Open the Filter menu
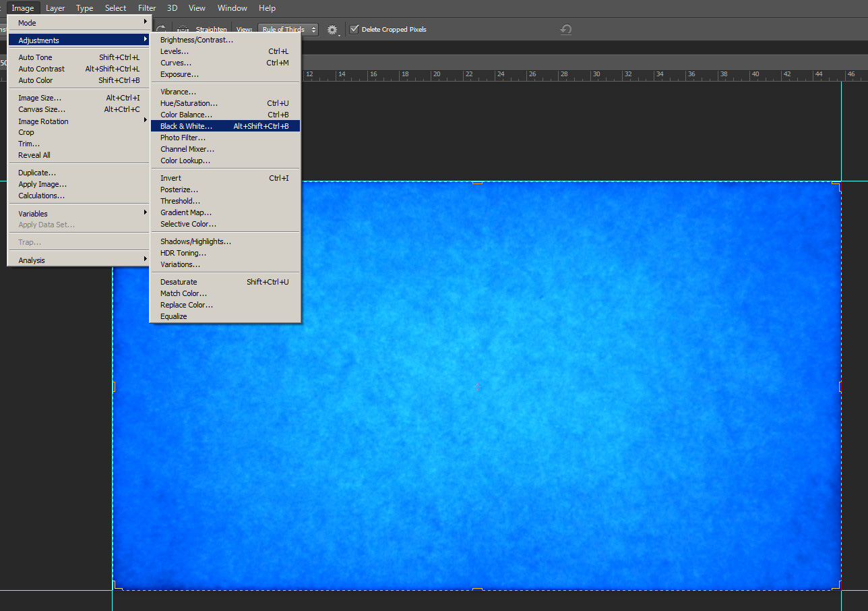 [x=147, y=8]
